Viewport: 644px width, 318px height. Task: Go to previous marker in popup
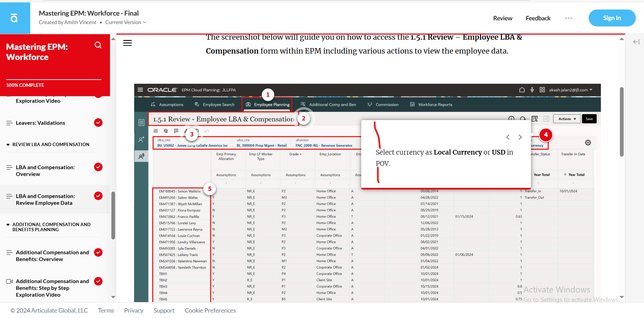508,137
